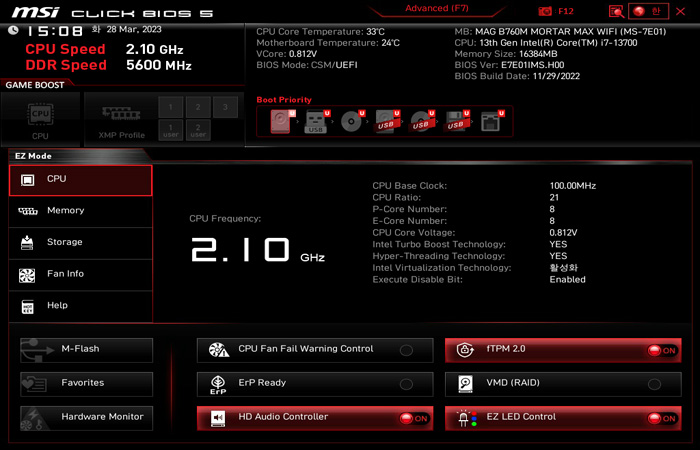Select XMP profile 3

click(225, 107)
